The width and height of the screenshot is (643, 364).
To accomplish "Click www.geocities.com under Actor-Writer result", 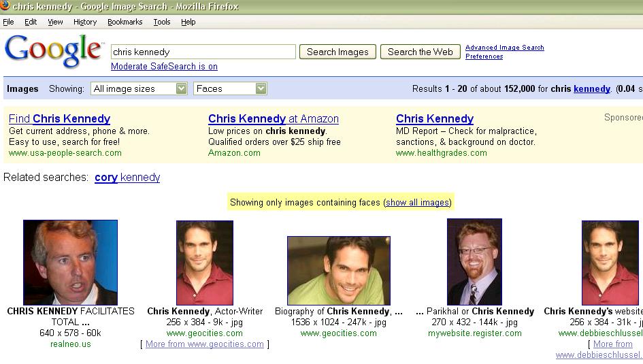I will click(205, 333).
